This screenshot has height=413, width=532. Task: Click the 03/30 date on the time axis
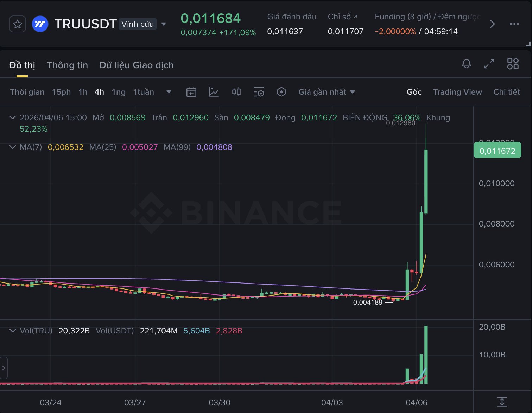[x=220, y=402]
